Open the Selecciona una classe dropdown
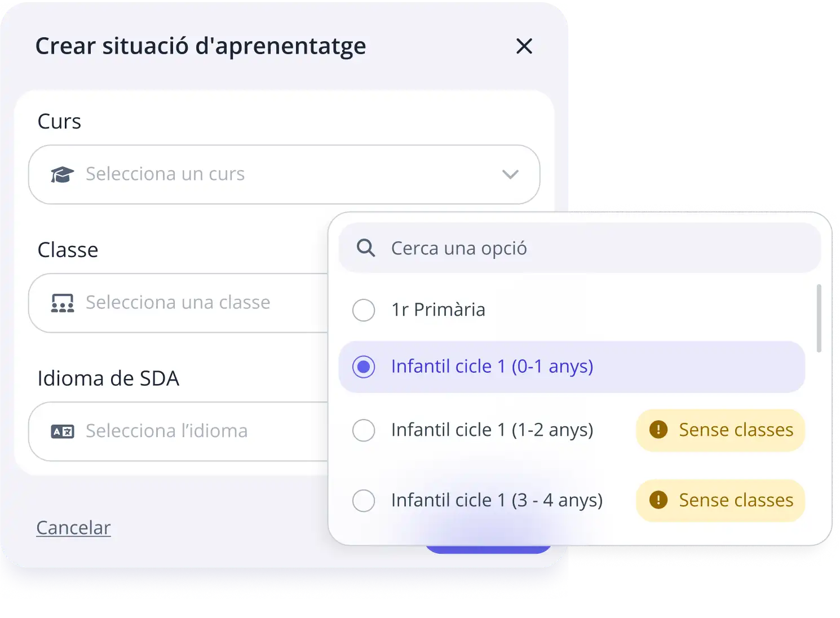The height and width of the screenshot is (618, 840). point(178,303)
